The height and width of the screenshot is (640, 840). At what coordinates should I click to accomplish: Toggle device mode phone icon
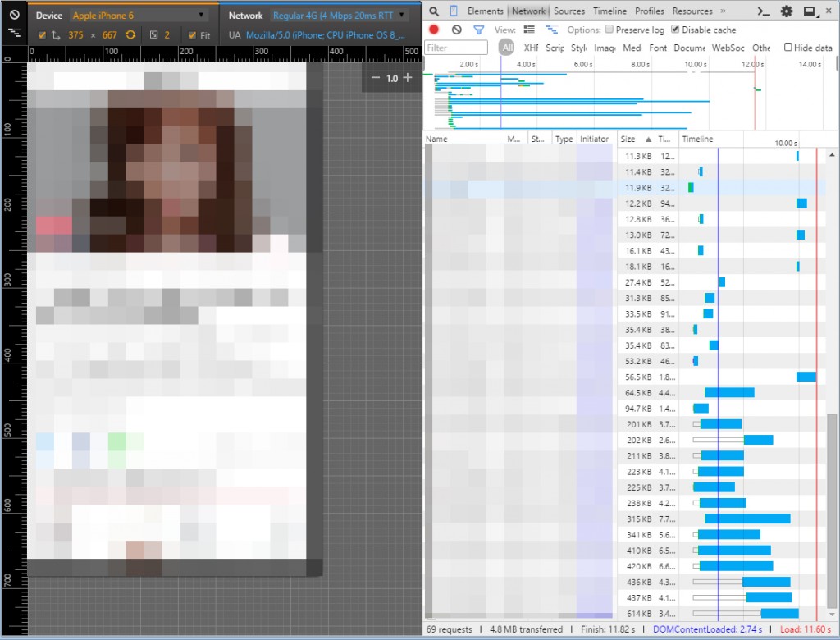coord(454,11)
